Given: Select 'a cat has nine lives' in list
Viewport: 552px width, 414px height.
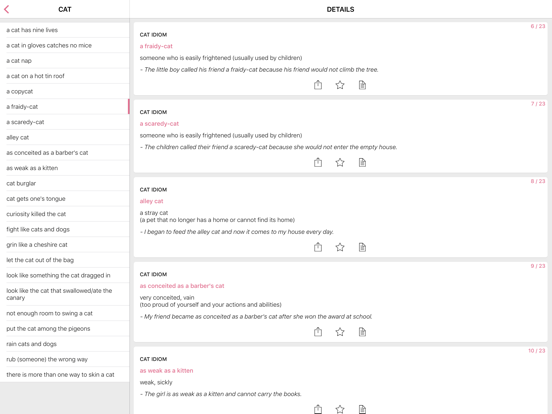Looking at the screenshot, I should point(65,30).
